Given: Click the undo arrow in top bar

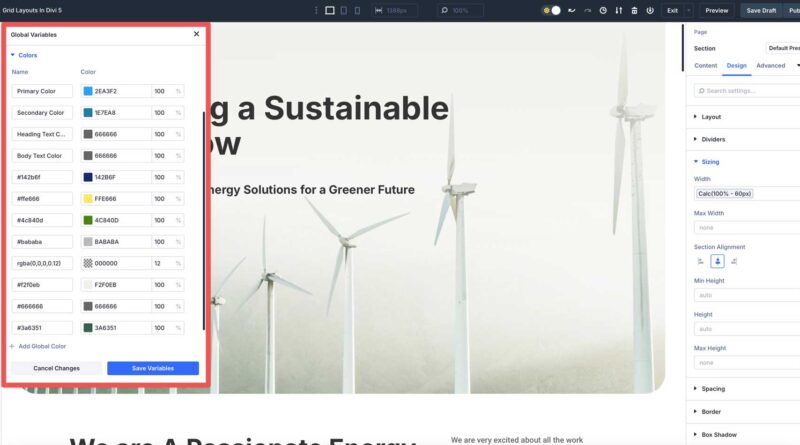Looking at the screenshot, I should 571,10.
